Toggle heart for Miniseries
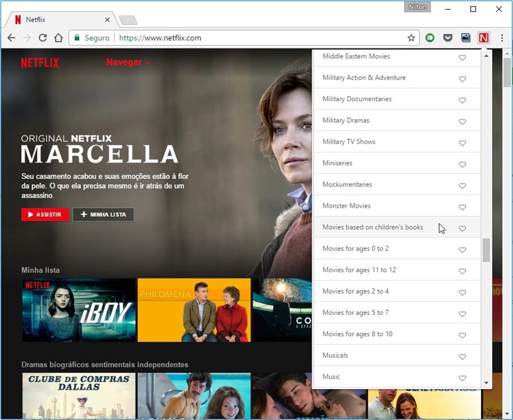This screenshot has height=420, width=513. (462, 165)
